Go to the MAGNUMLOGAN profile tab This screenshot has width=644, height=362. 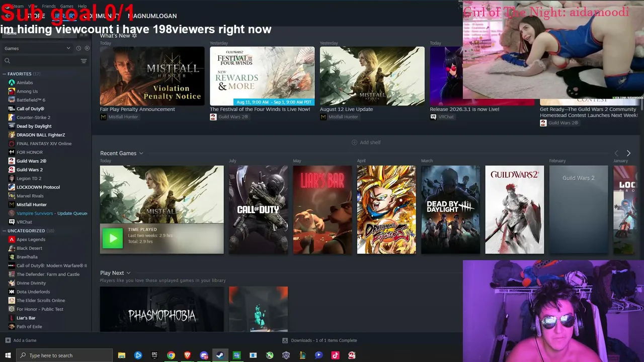(152, 16)
